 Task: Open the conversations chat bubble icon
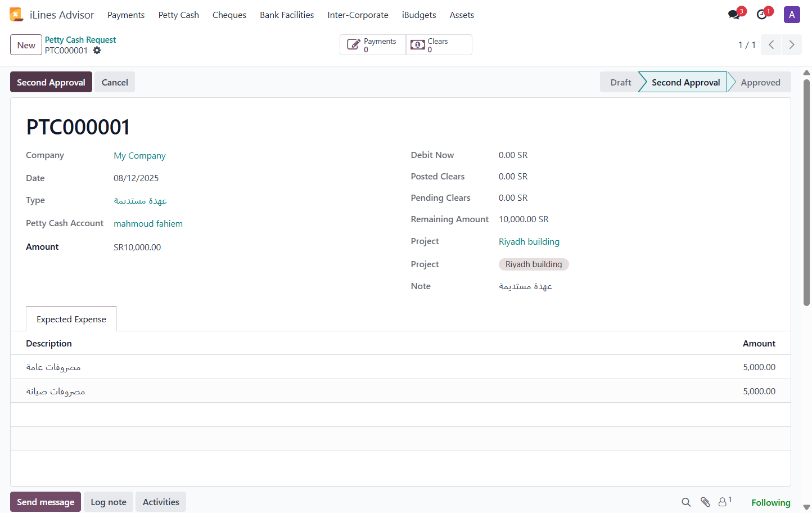[x=734, y=15]
